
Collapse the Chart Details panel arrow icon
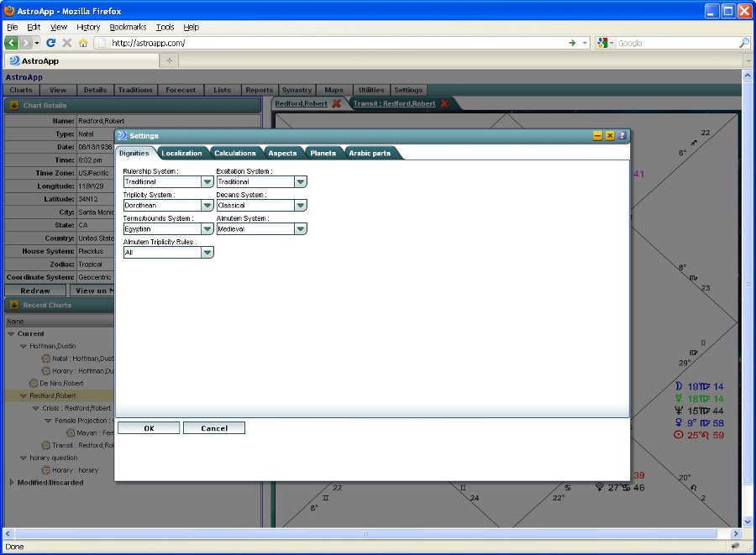tap(14, 106)
